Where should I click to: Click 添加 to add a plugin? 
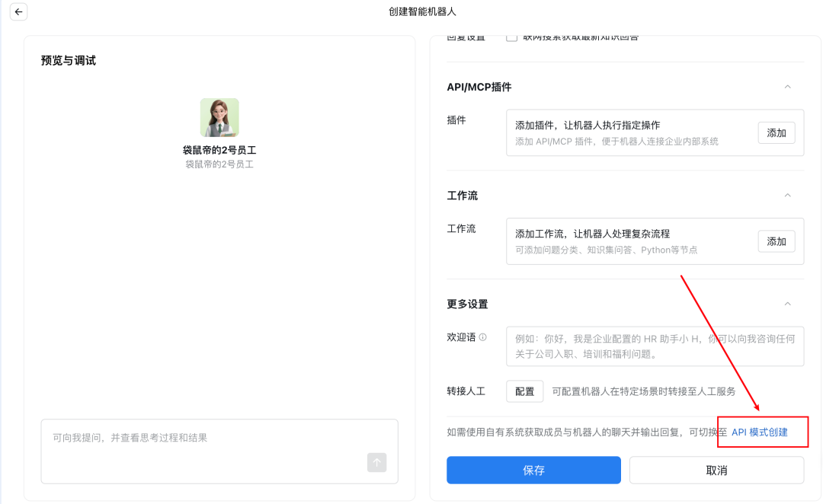coord(776,132)
